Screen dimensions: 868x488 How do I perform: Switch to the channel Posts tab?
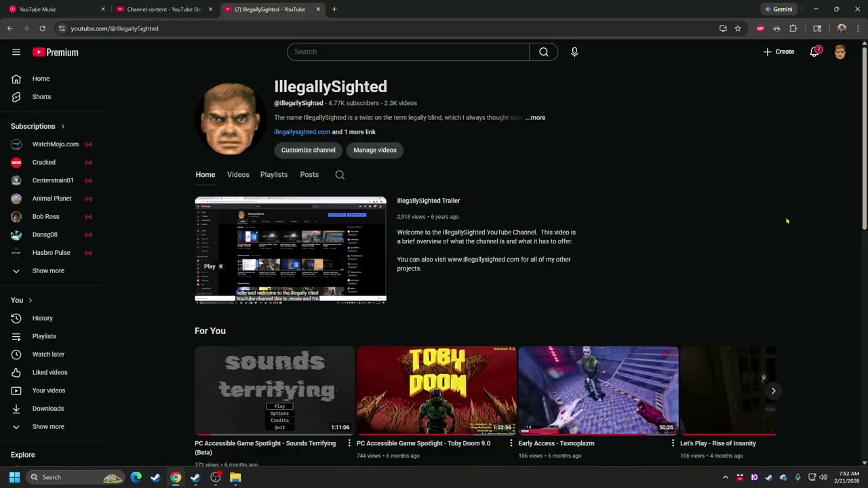(309, 175)
